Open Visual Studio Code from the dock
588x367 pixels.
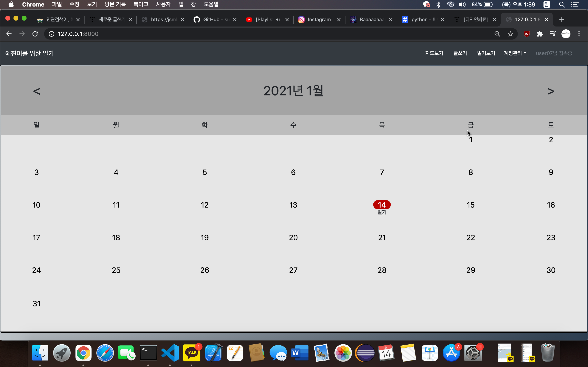point(170,353)
